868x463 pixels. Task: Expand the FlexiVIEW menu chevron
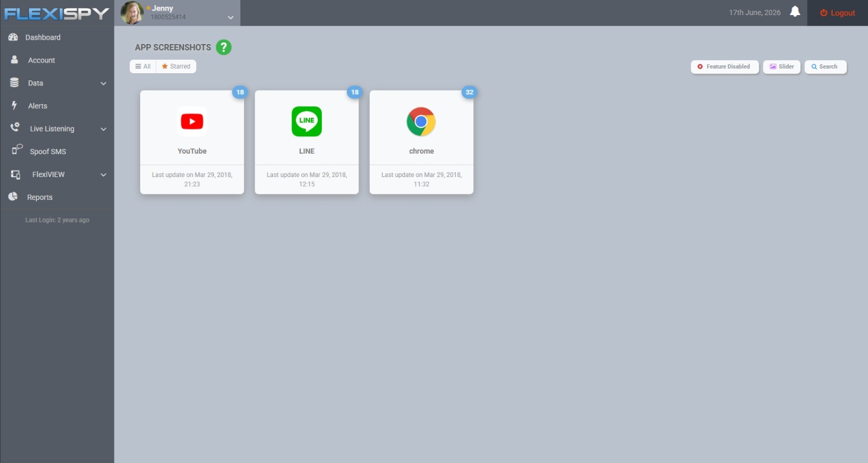[103, 175]
